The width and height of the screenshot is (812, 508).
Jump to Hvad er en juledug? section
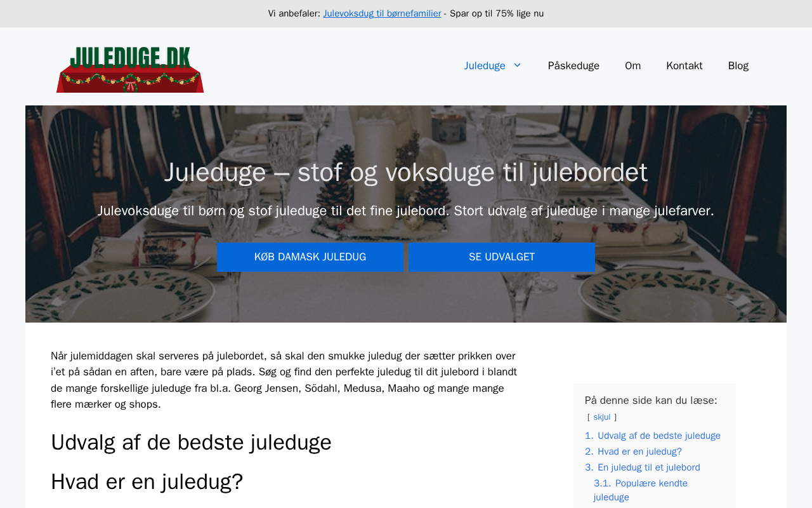[633, 451]
